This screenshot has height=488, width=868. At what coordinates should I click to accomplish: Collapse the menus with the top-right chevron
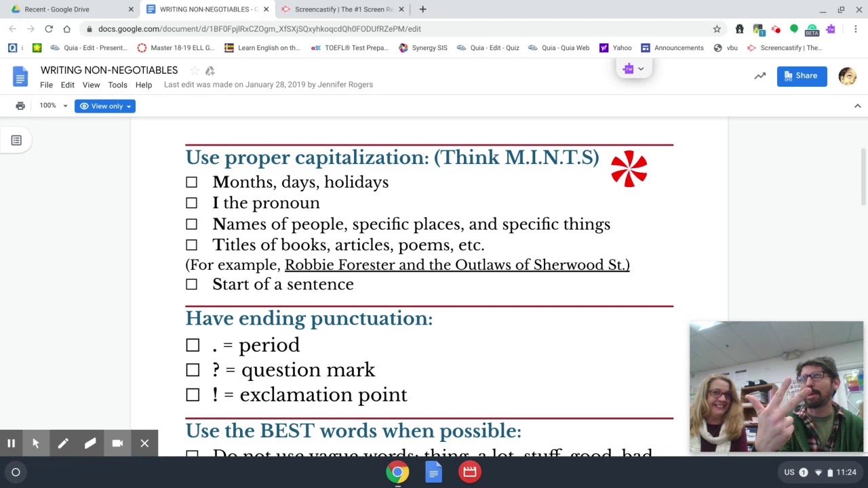click(857, 106)
